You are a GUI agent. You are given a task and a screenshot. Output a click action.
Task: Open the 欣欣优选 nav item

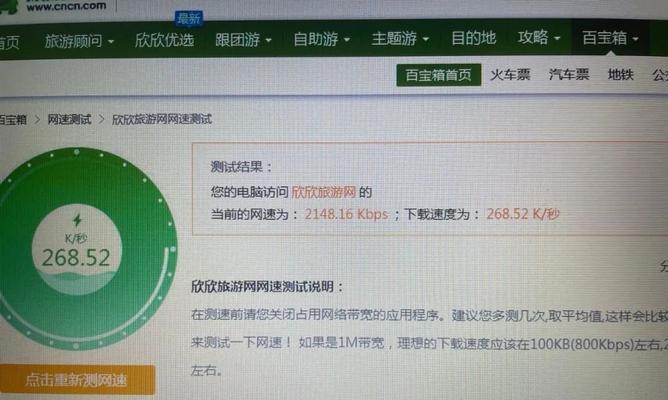[164, 40]
